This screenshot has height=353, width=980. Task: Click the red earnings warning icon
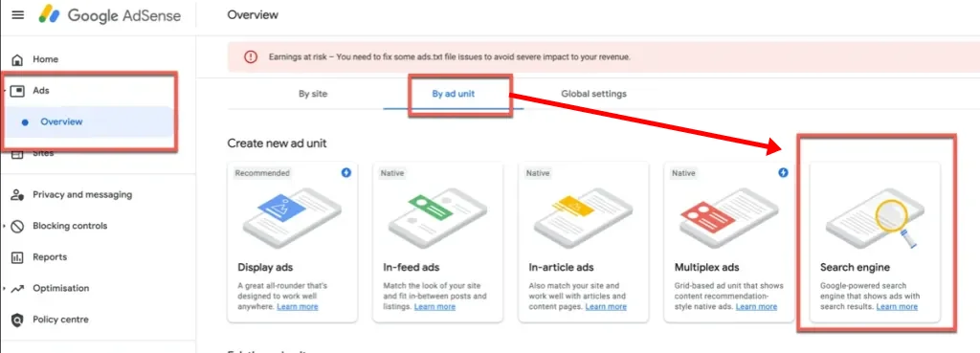tap(251, 56)
